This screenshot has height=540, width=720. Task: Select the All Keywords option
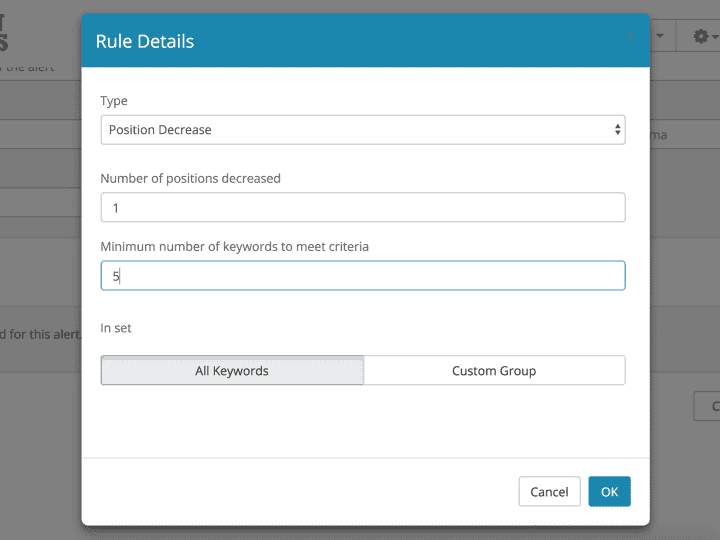point(232,370)
